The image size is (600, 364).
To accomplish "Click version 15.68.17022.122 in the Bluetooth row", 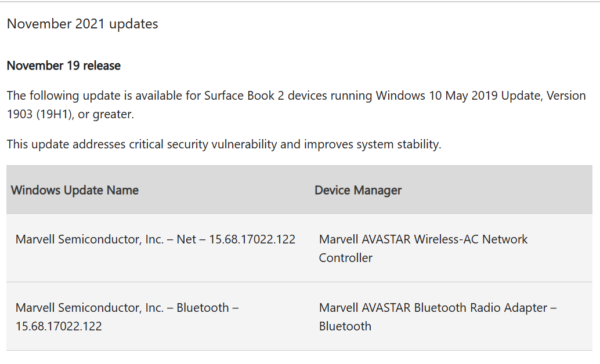I will [x=59, y=326].
